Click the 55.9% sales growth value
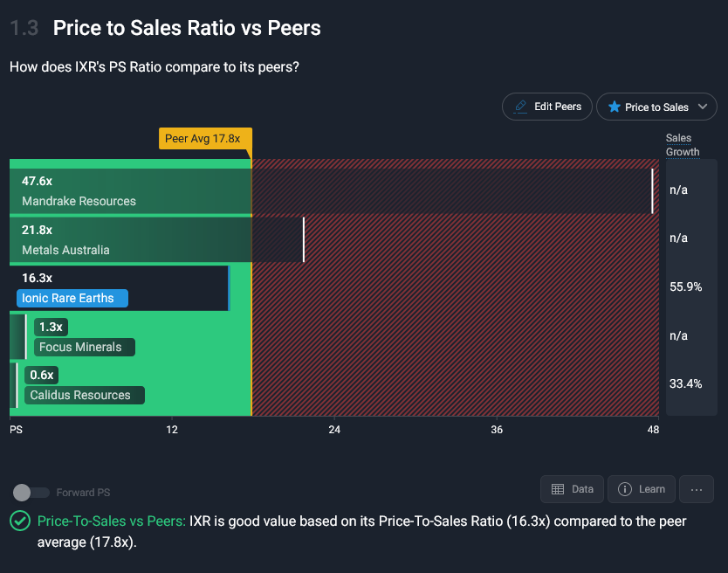728x573 pixels. pos(686,286)
